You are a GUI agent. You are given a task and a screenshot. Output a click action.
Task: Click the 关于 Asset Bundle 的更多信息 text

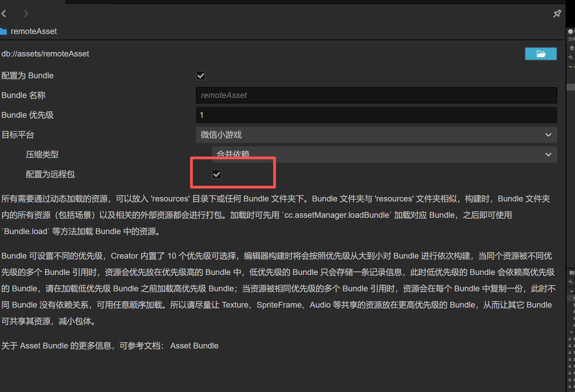pos(83,346)
